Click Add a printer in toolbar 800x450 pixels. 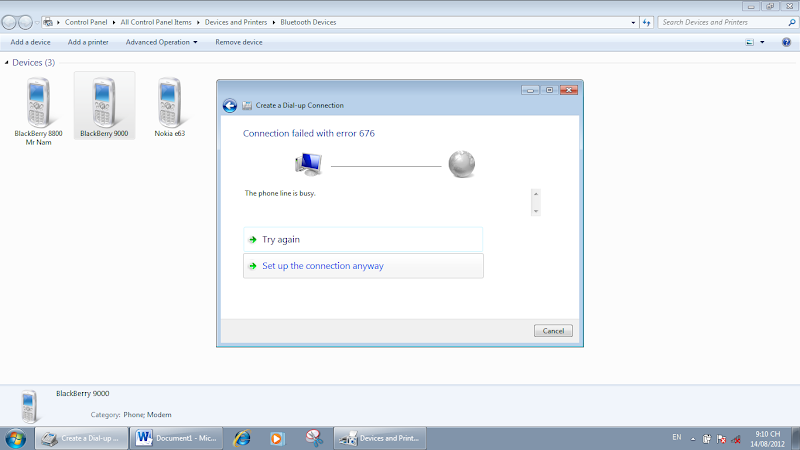88,42
